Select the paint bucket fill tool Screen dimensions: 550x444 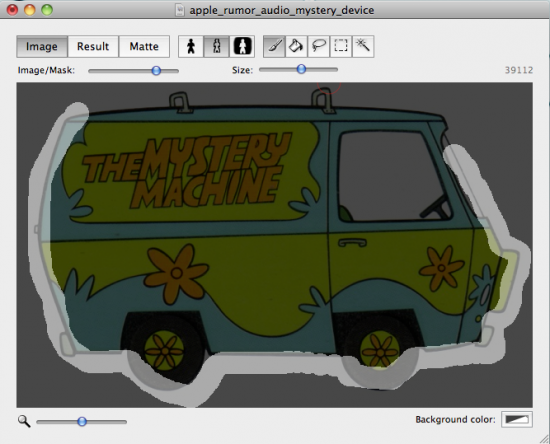click(296, 46)
